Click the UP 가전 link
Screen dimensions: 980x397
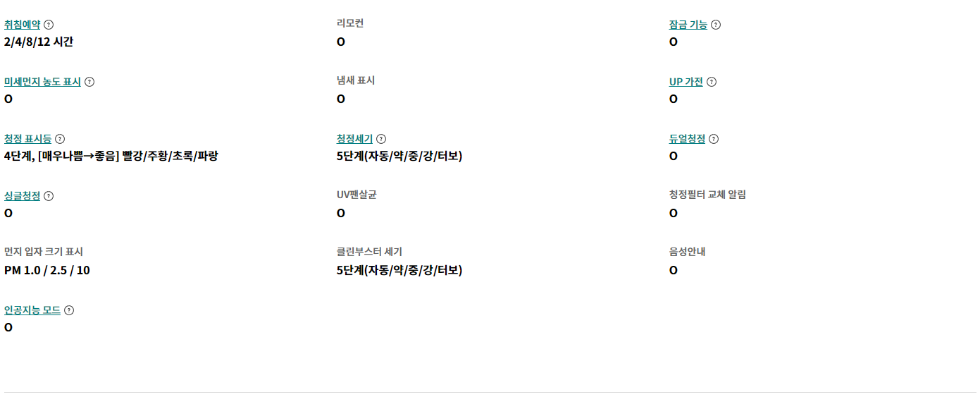(686, 82)
